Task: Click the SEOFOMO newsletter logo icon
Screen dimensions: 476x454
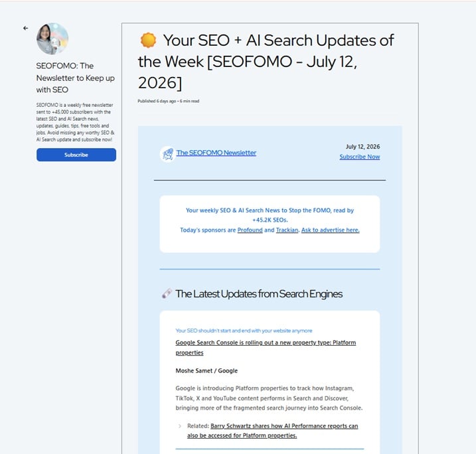Action: click(167, 154)
